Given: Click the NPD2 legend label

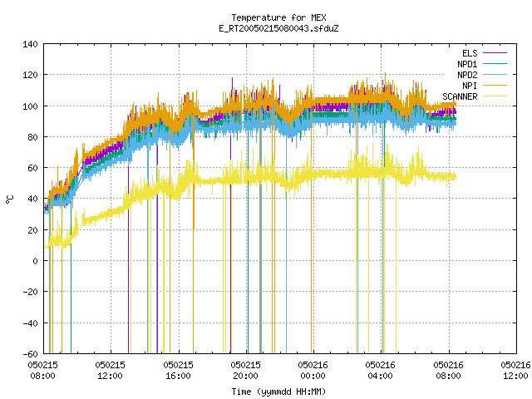Looking at the screenshot, I should click(467, 75).
